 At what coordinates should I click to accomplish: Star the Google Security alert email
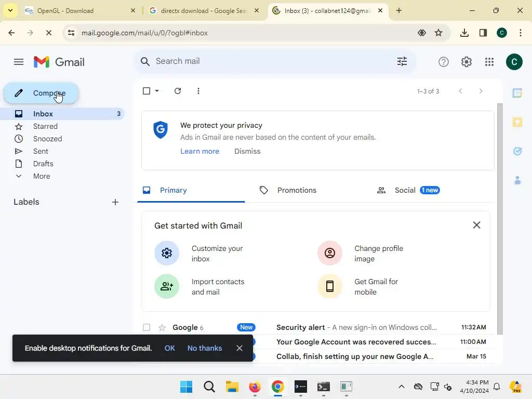(162, 327)
